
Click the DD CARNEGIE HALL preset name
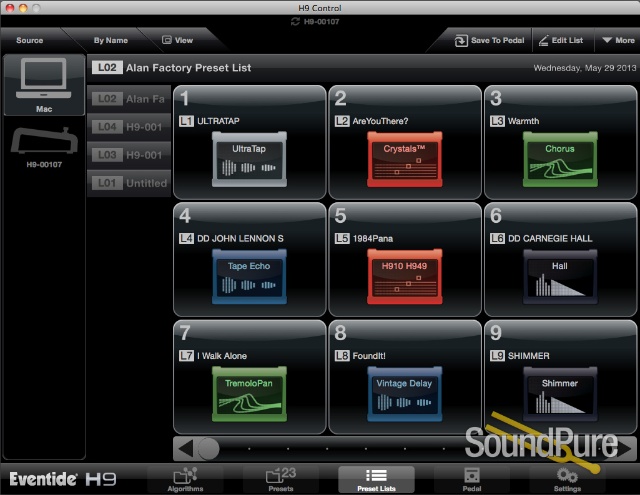click(550, 238)
